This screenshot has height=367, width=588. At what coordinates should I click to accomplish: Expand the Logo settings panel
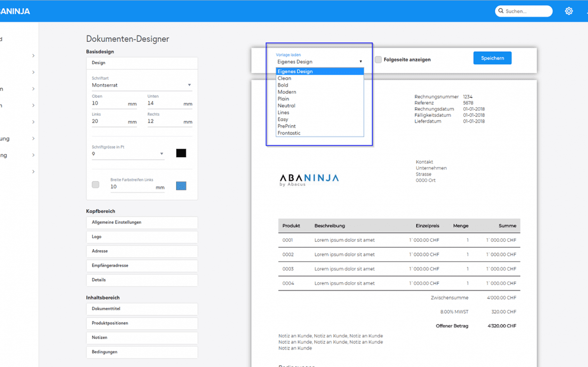coord(142,237)
